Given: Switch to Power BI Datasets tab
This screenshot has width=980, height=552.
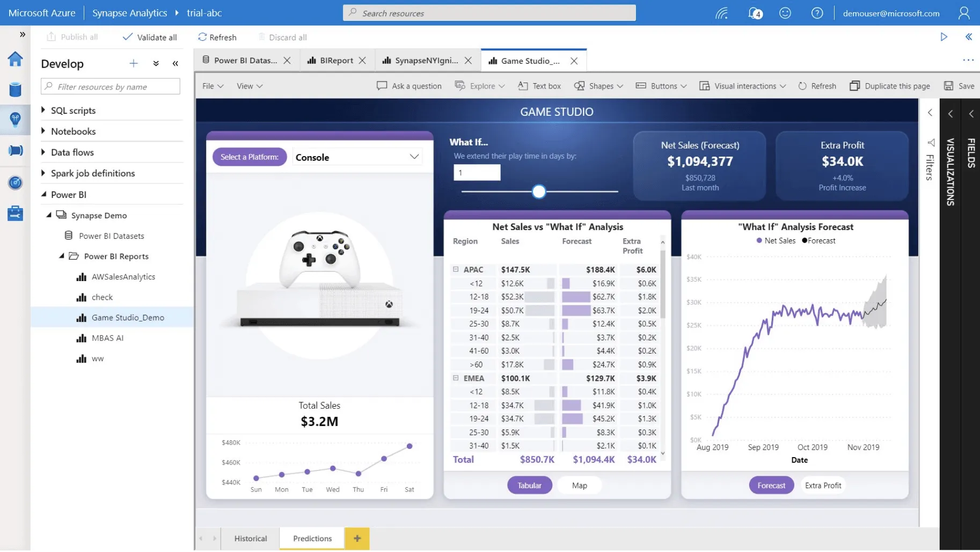Looking at the screenshot, I should tap(245, 61).
